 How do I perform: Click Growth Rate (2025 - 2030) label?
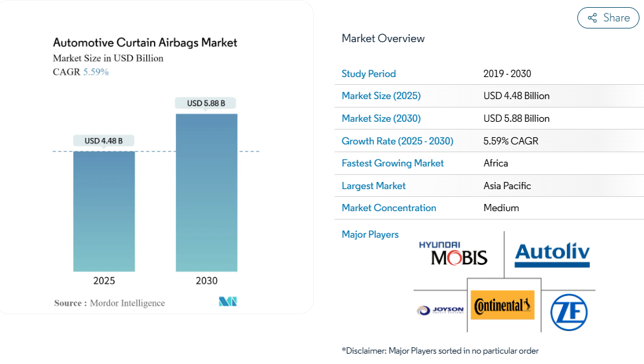coord(397,141)
